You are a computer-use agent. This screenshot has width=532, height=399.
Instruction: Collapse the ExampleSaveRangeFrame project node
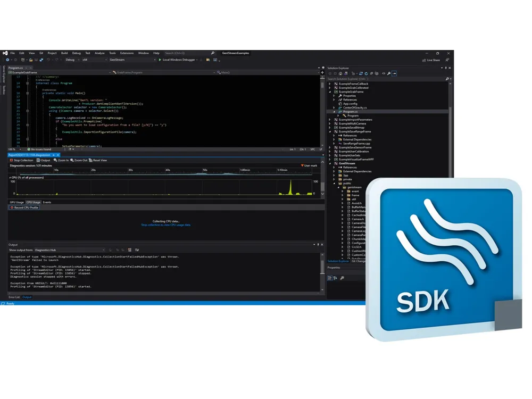[x=330, y=131]
